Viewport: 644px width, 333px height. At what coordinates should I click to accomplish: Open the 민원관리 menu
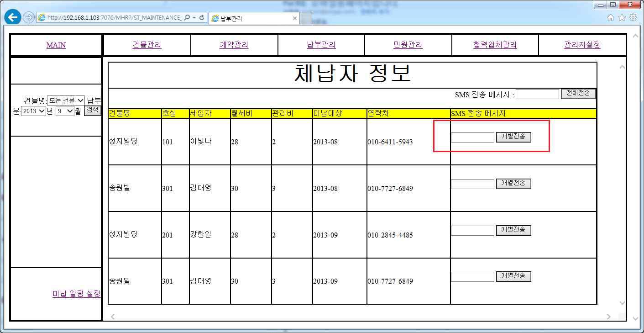pyautogui.click(x=408, y=45)
